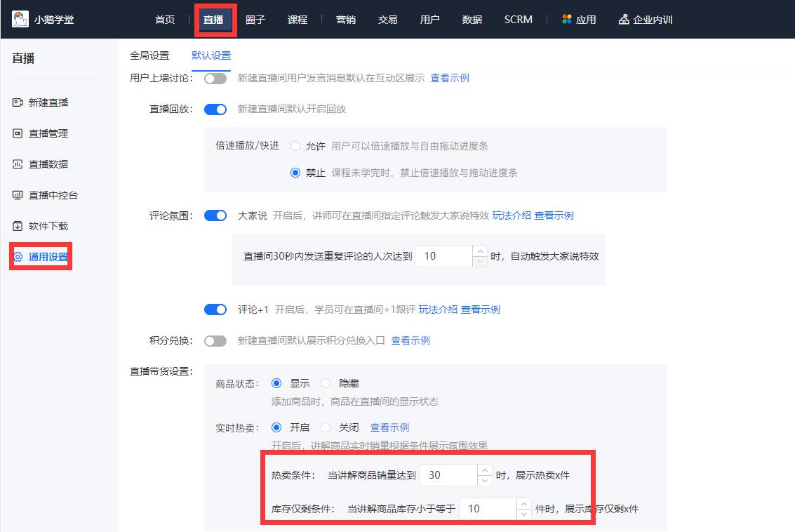Open 新建直播 from the sidebar
The width and height of the screenshot is (795, 532).
[49, 102]
